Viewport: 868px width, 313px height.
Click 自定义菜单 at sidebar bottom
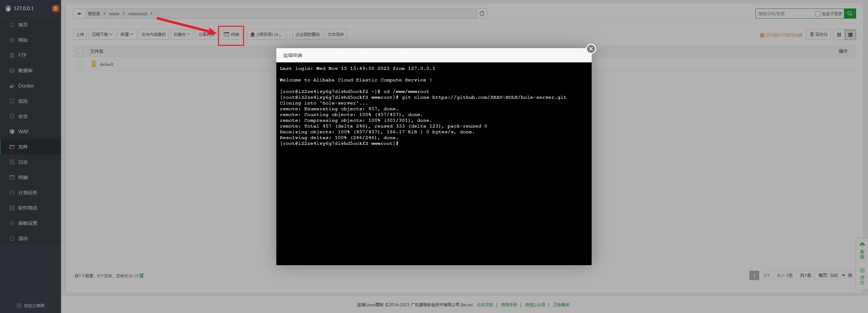tap(31, 306)
